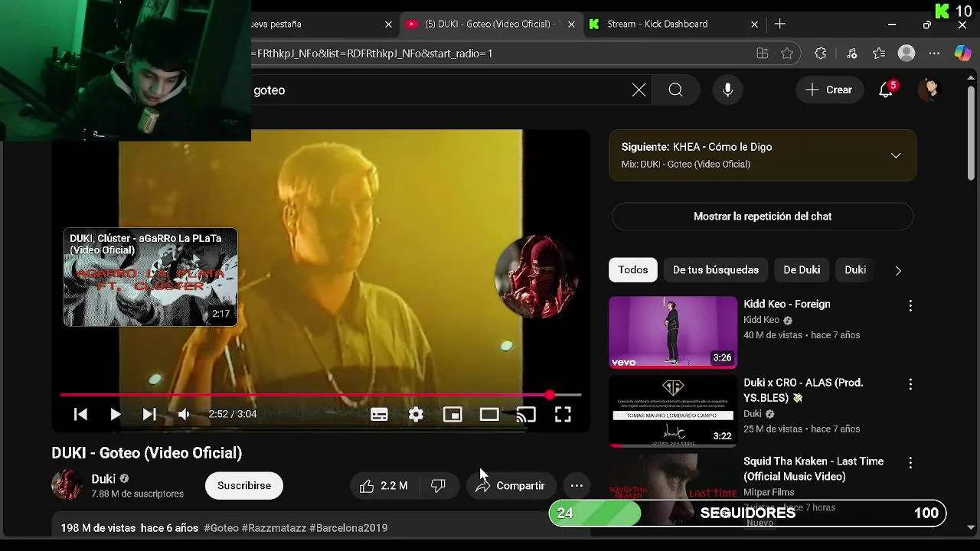Screen dimensions: 980x551
Task: Open Duki x CRO - ALAS thumbnail
Action: 673,411
